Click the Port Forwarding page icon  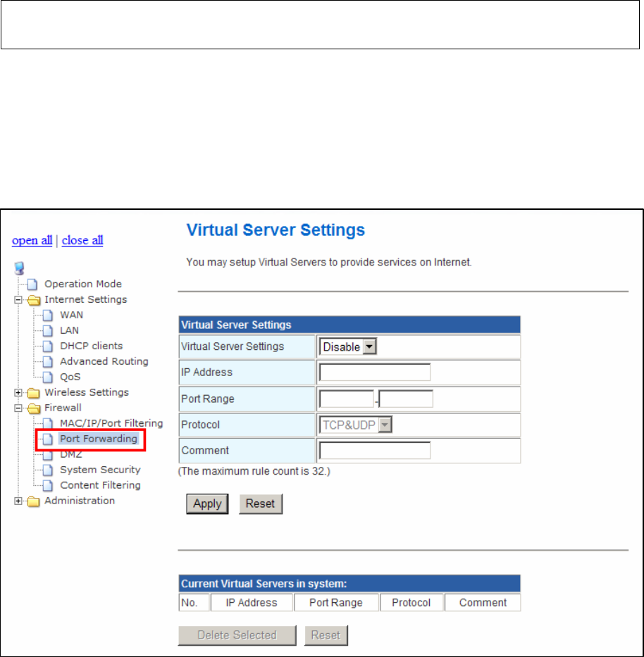point(48,439)
